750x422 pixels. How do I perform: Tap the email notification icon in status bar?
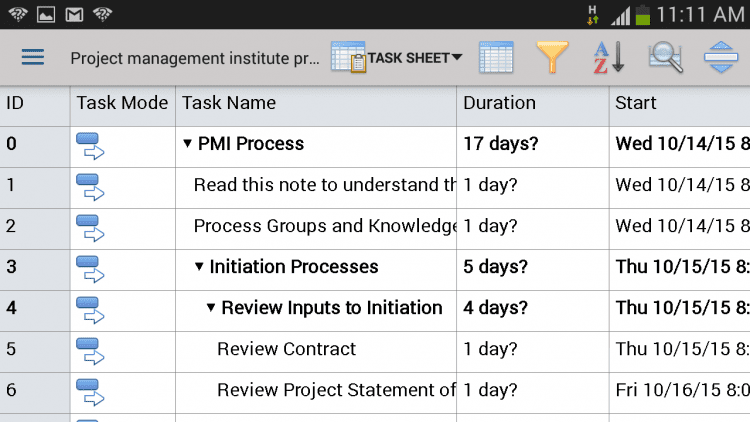[x=75, y=14]
